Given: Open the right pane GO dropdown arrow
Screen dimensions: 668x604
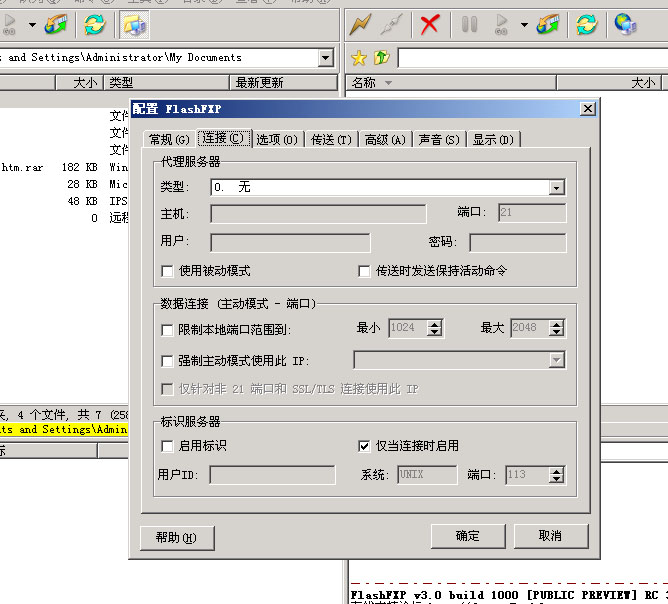Looking at the screenshot, I should 524,25.
